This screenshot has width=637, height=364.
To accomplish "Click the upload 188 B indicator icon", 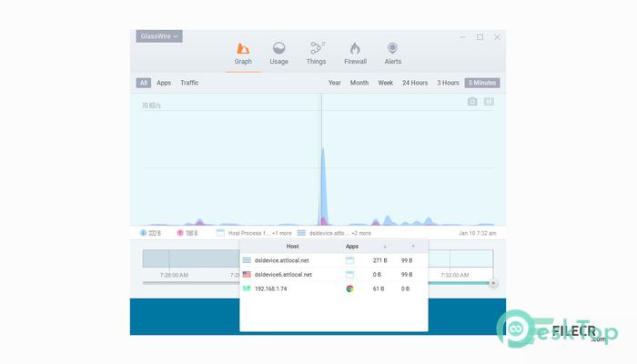I will 180,233.
